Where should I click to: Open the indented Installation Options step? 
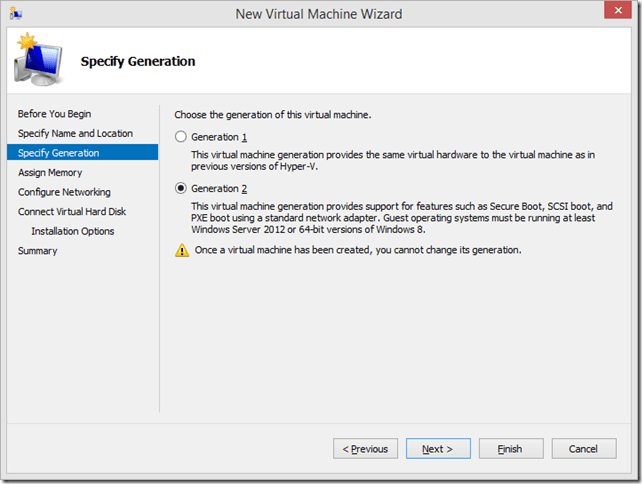72,231
